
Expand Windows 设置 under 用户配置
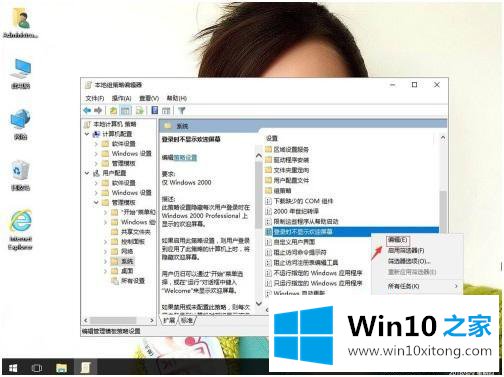pyautogui.click(x=96, y=193)
